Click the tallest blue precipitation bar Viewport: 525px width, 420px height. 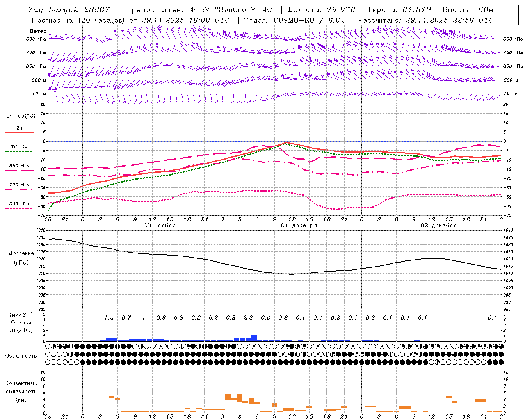254,338
